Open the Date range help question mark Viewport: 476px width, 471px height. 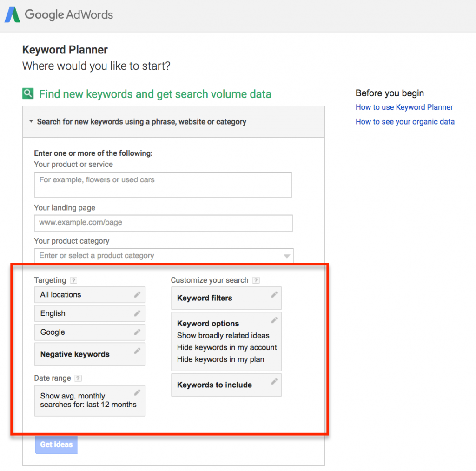[78, 378]
